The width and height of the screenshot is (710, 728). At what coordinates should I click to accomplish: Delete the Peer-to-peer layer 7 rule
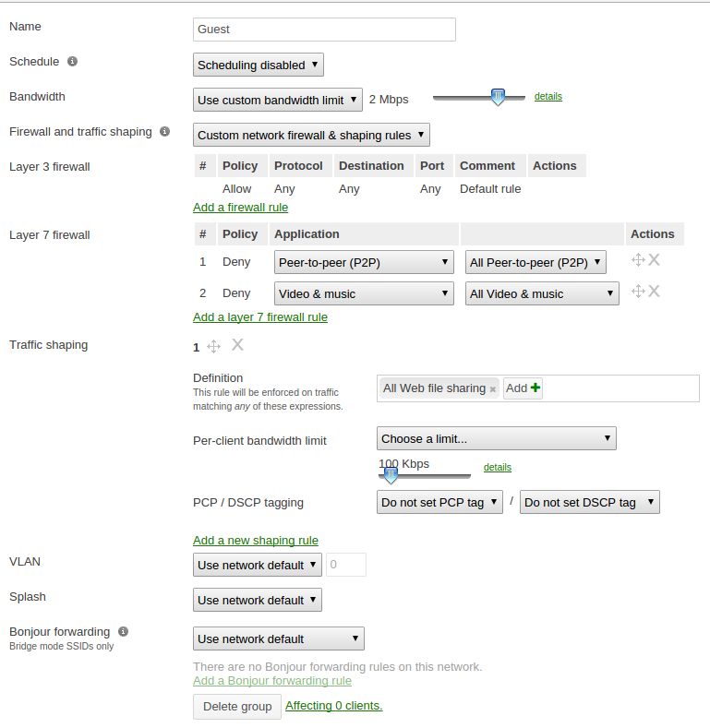pyautogui.click(x=654, y=260)
